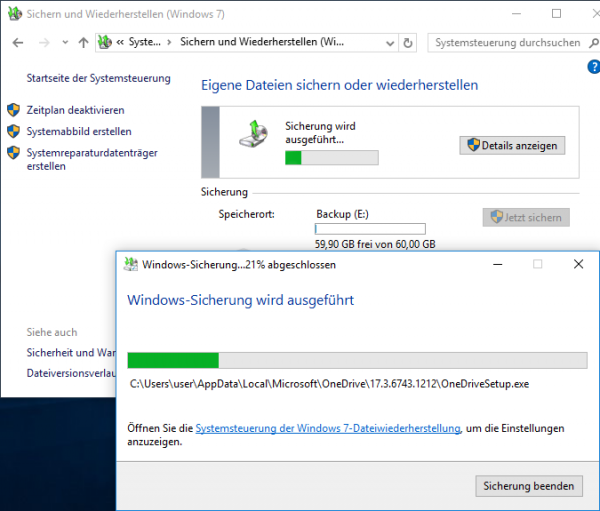Image resolution: width=600 pixels, height=511 pixels.
Task: Open 'Startseite der Systemsteuerung' sidebar link
Action: coord(98,78)
